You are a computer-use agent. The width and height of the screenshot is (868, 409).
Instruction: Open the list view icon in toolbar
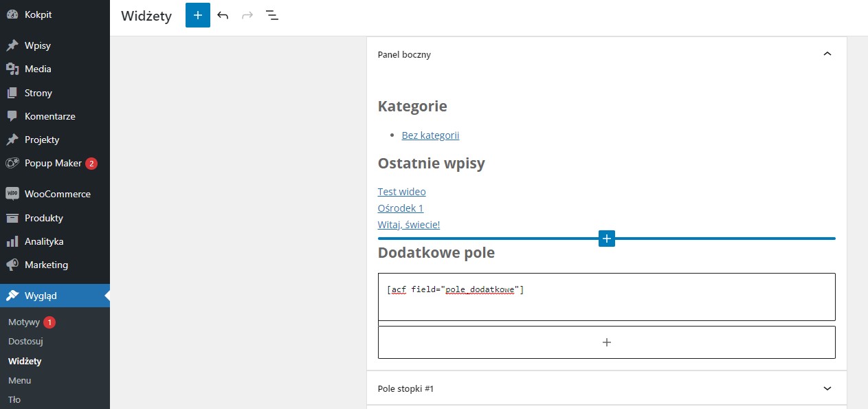272,15
